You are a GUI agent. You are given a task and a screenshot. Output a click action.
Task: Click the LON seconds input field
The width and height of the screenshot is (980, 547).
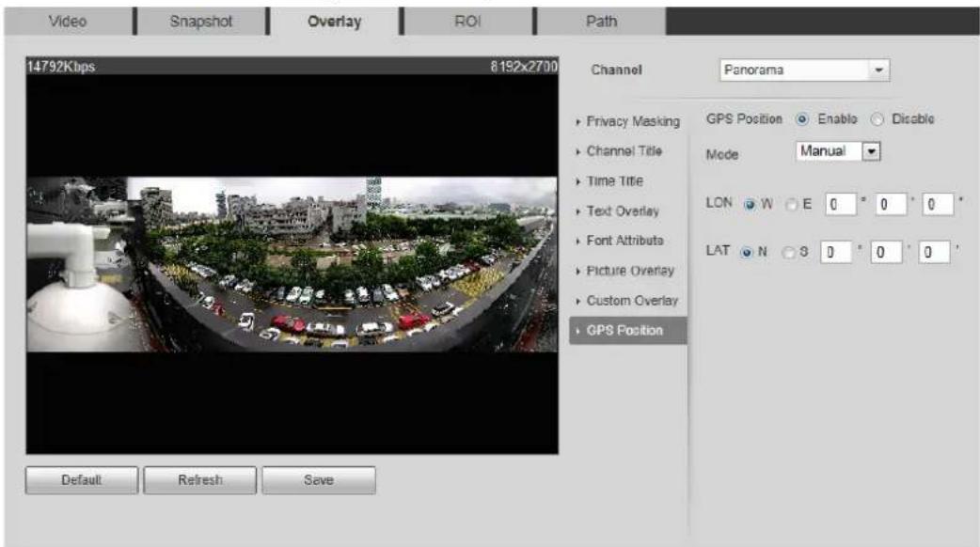(x=939, y=204)
